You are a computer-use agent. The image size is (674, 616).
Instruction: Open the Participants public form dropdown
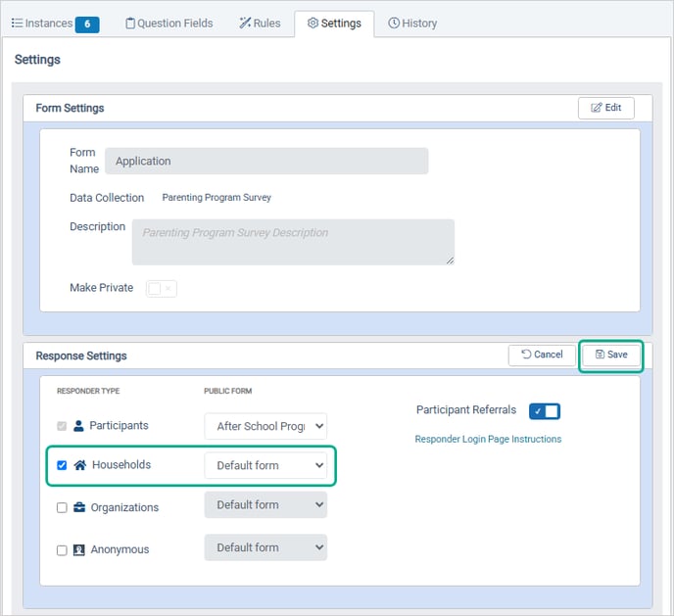tap(265, 426)
